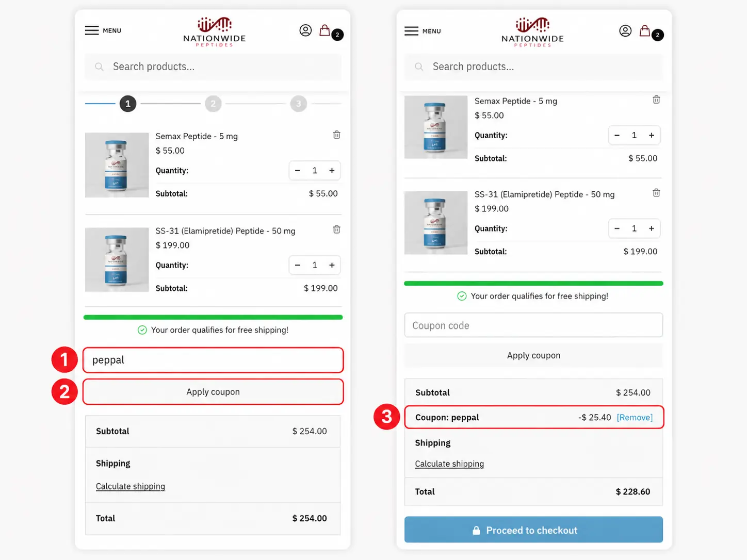The image size is (747, 560).
Task: Open Calculate shipping link in the right screen
Action: [449, 464]
